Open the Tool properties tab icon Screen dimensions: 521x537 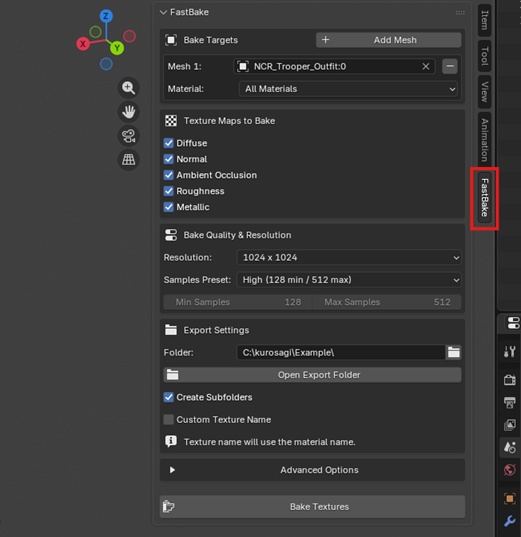tap(509, 351)
